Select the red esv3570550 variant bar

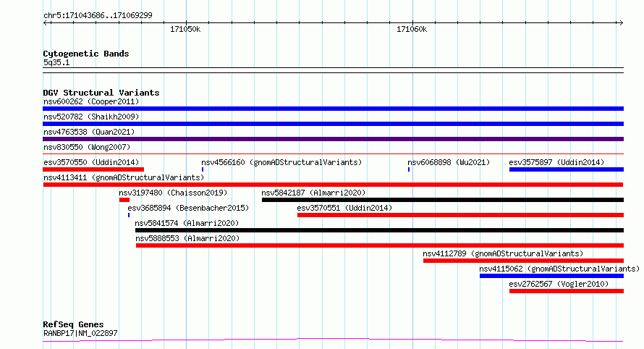point(93,169)
